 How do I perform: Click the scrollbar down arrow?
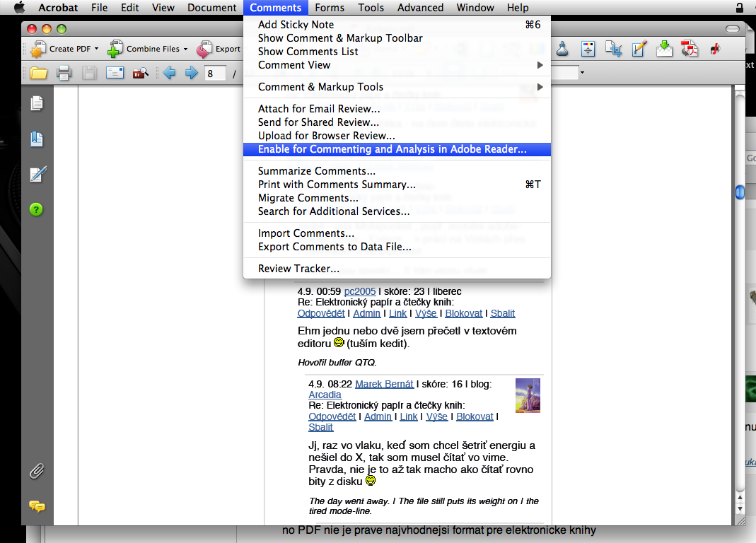[x=740, y=509]
